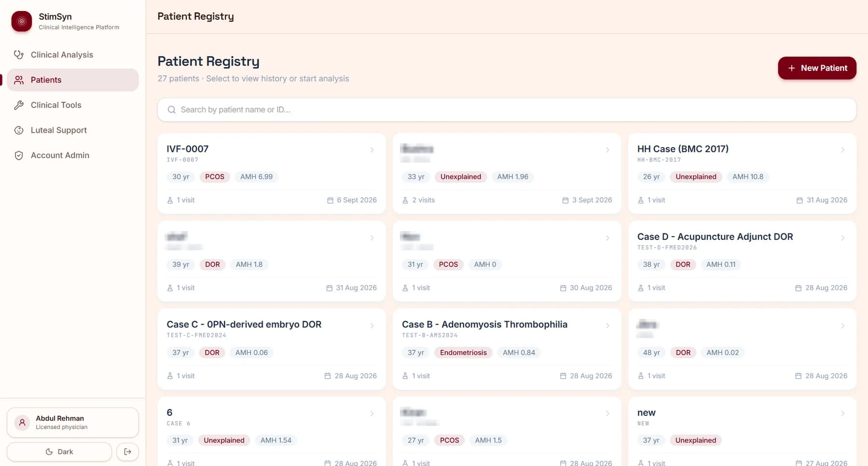The width and height of the screenshot is (868, 466).
Task: Open the chevron on the 'new' patient card
Action: click(843, 413)
